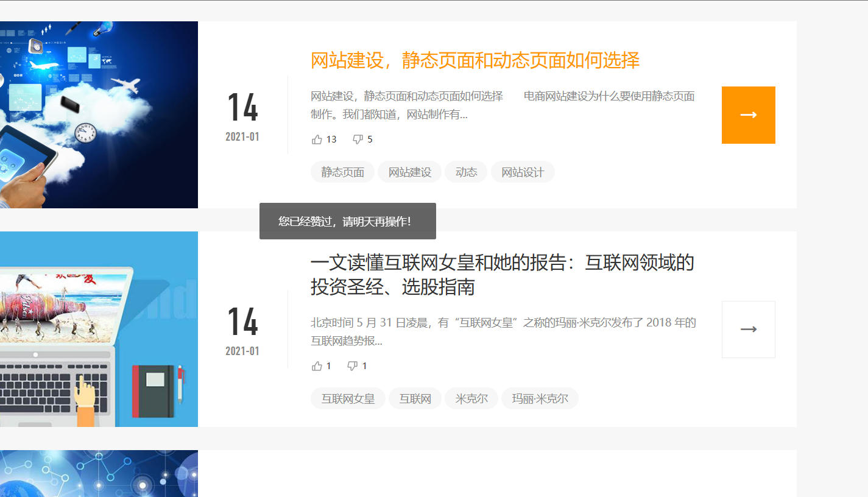The height and width of the screenshot is (497, 868).
Task: Open the orange arrow button for 网站建设 article
Action: click(748, 115)
